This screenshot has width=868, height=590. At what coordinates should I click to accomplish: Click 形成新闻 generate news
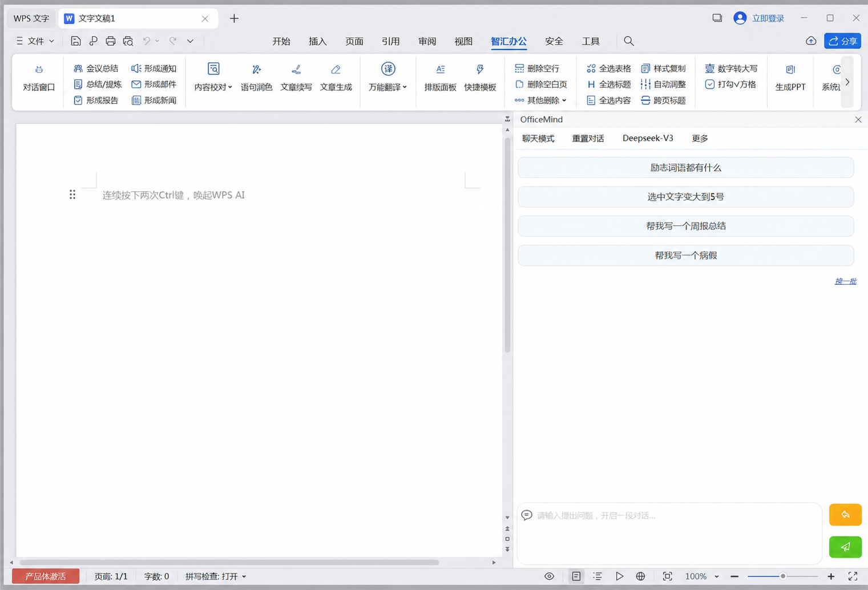[x=154, y=100]
